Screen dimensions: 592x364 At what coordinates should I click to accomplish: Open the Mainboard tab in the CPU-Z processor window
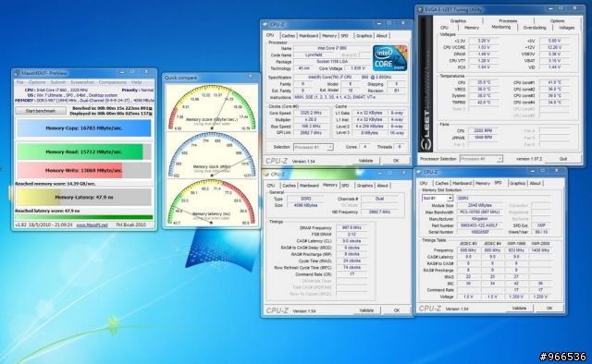(308, 36)
